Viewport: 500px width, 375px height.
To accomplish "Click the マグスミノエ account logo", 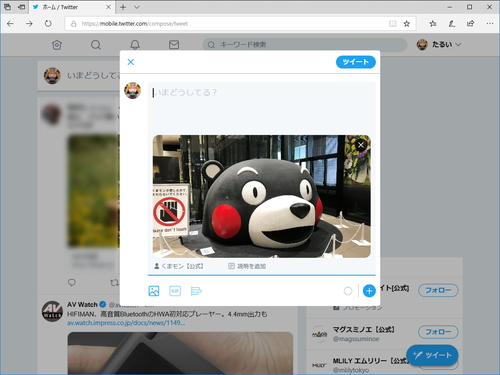I will point(319,334).
